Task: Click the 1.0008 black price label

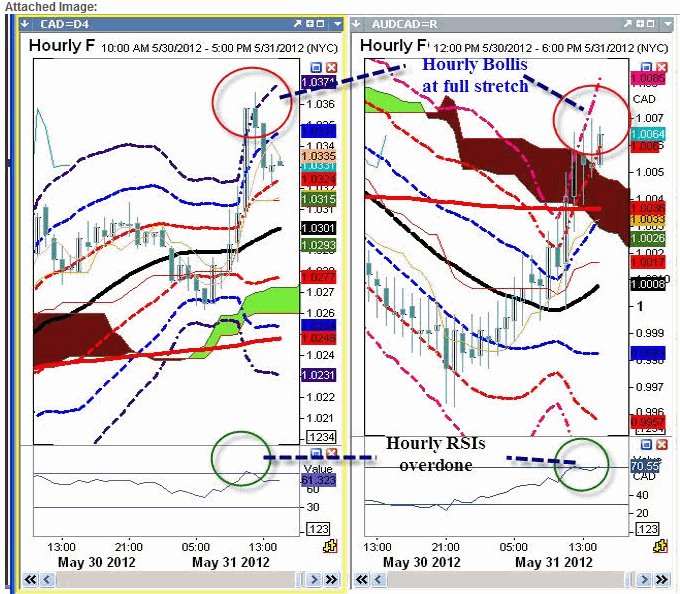Action: (648, 284)
